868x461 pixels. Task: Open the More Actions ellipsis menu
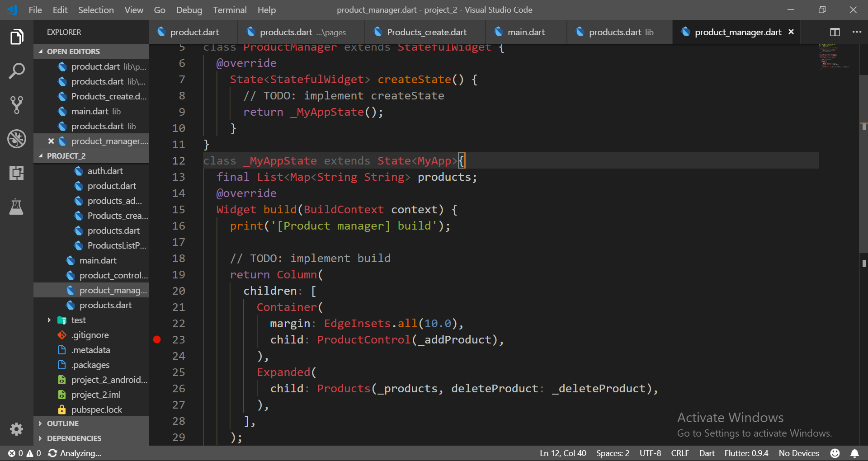click(x=857, y=32)
